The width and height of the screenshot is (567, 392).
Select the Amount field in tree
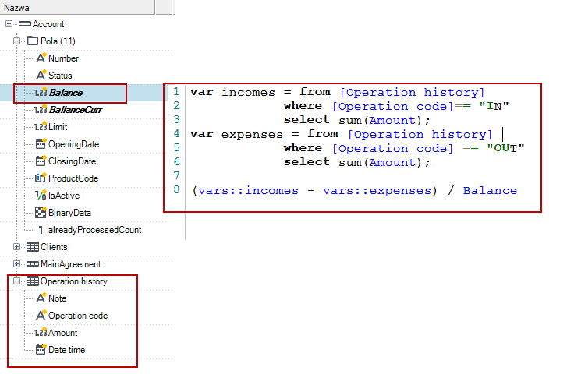pyautogui.click(x=63, y=333)
